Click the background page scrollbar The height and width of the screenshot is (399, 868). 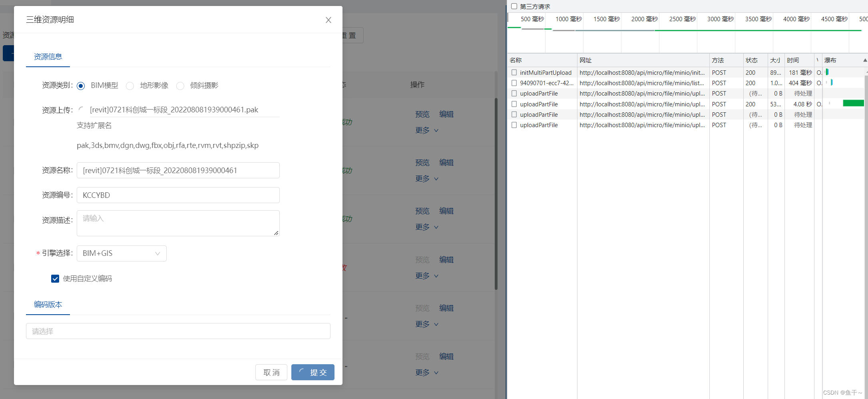click(x=496, y=194)
